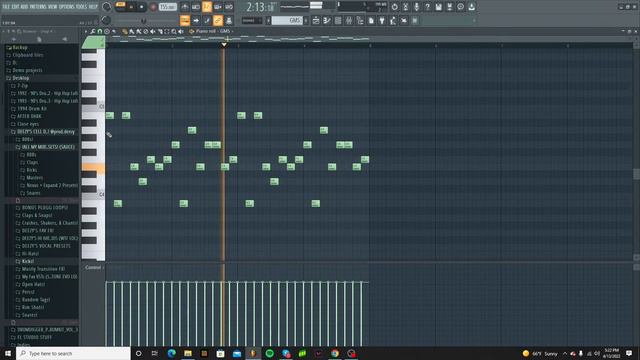Expand the Backup folder in browser
The height and width of the screenshot is (360, 640).
pyautogui.click(x=20, y=47)
